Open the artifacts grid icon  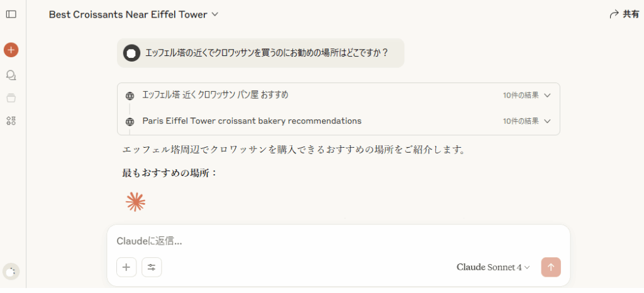pos(11,121)
